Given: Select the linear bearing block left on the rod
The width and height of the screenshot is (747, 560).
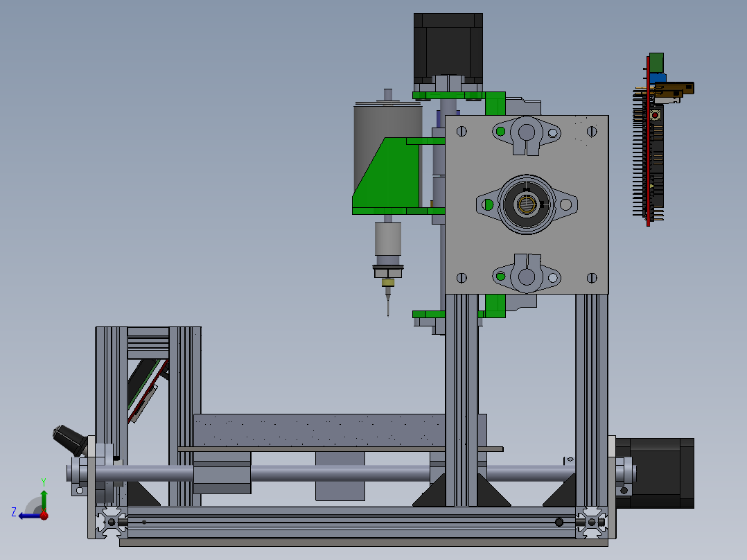Looking at the screenshot, I should 222,473.
